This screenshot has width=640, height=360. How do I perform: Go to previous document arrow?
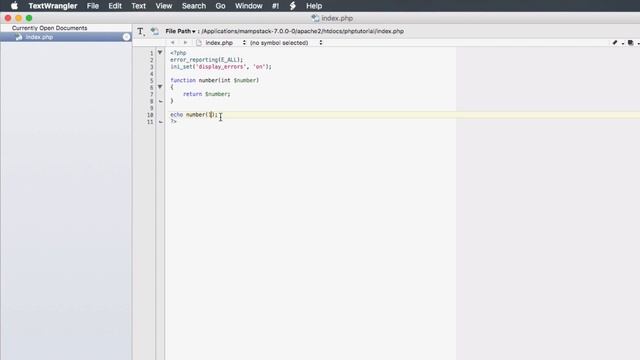click(x=173, y=42)
